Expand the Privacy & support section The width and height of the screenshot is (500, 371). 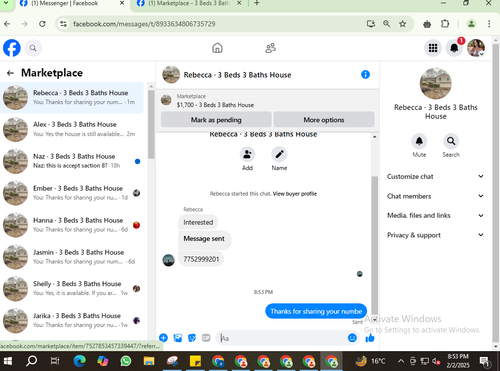coord(435,235)
